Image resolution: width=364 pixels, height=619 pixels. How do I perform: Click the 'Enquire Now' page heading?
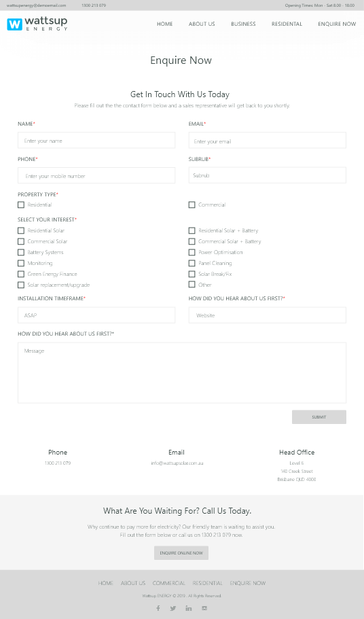[x=181, y=60]
